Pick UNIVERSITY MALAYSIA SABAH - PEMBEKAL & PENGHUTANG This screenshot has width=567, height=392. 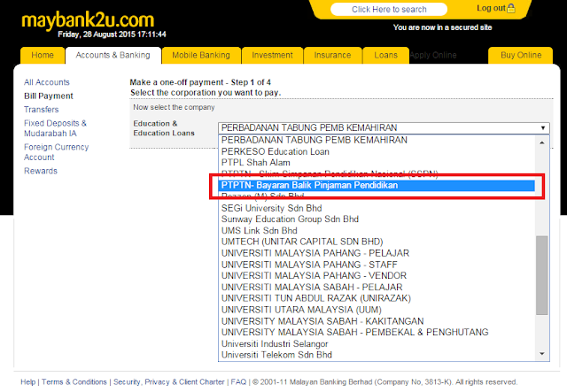coord(377,333)
